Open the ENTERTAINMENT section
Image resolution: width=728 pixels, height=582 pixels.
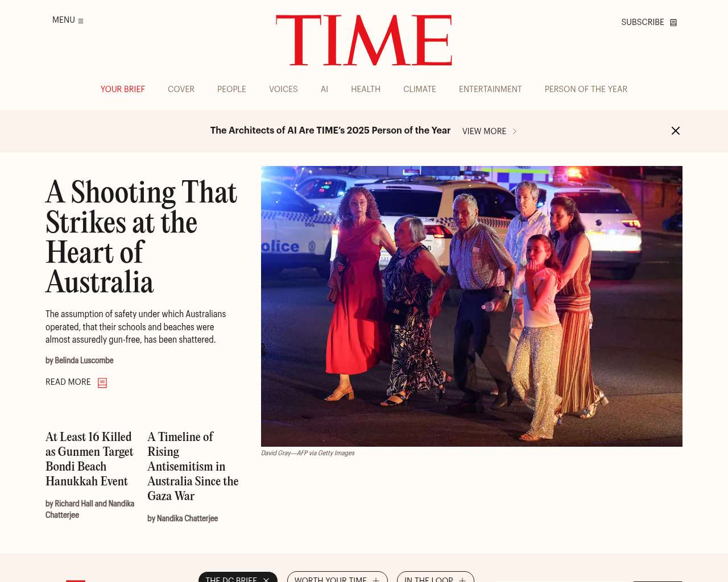[490, 89]
